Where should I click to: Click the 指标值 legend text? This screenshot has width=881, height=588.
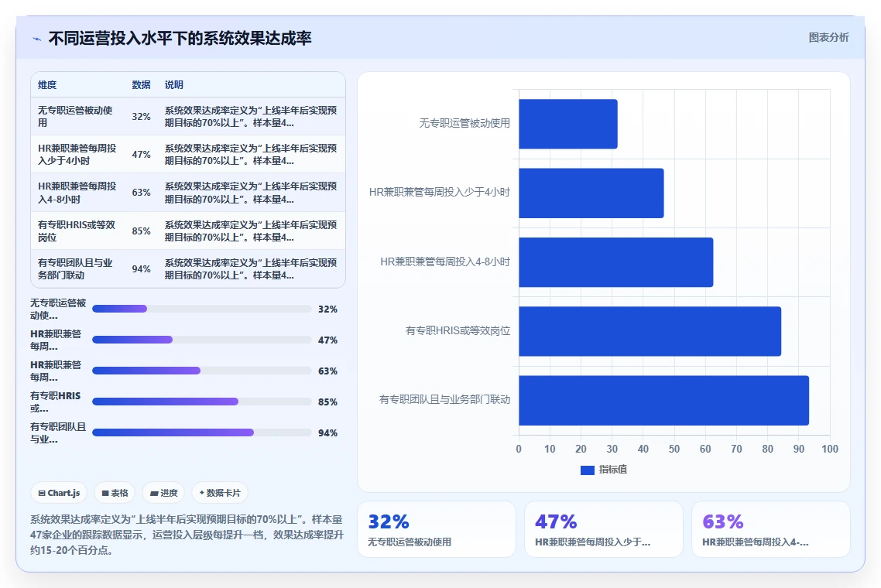[613, 470]
